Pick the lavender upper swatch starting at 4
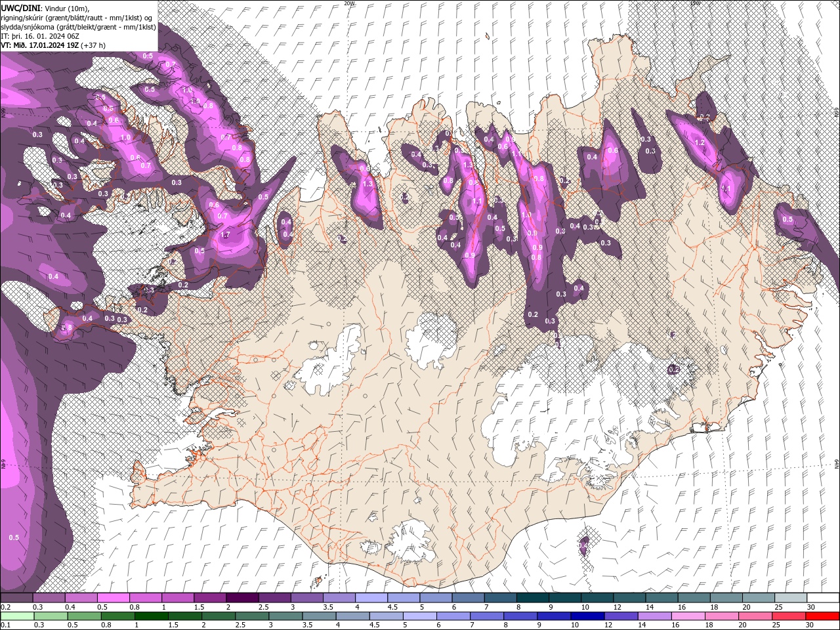This screenshot has width=840, height=630. click(x=371, y=598)
